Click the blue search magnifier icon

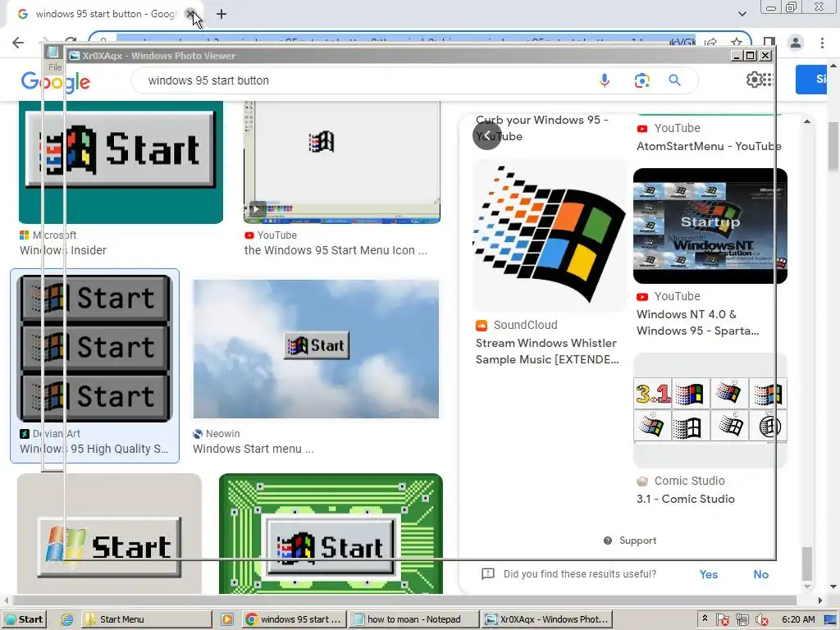click(674, 80)
